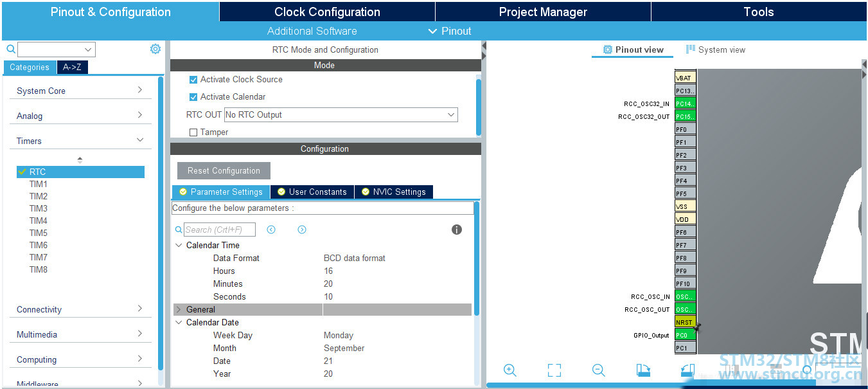
Task: Click the PC1 pin
Action: click(686, 348)
